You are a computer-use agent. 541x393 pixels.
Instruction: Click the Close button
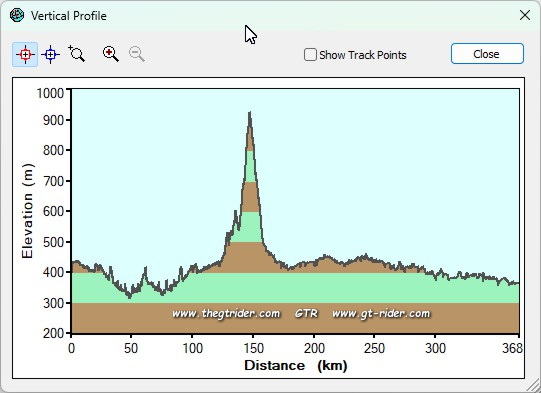(x=487, y=54)
